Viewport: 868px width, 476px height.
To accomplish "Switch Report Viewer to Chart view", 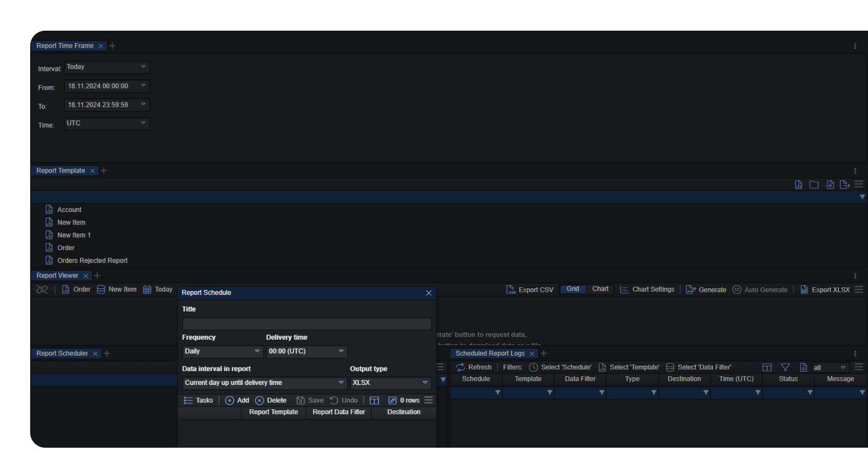I will [600, 289].
